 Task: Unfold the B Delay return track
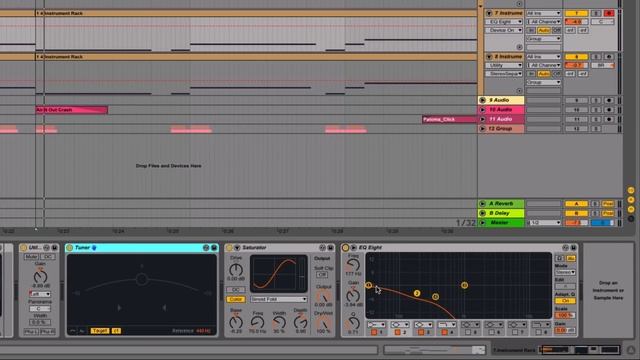point(482,213)
